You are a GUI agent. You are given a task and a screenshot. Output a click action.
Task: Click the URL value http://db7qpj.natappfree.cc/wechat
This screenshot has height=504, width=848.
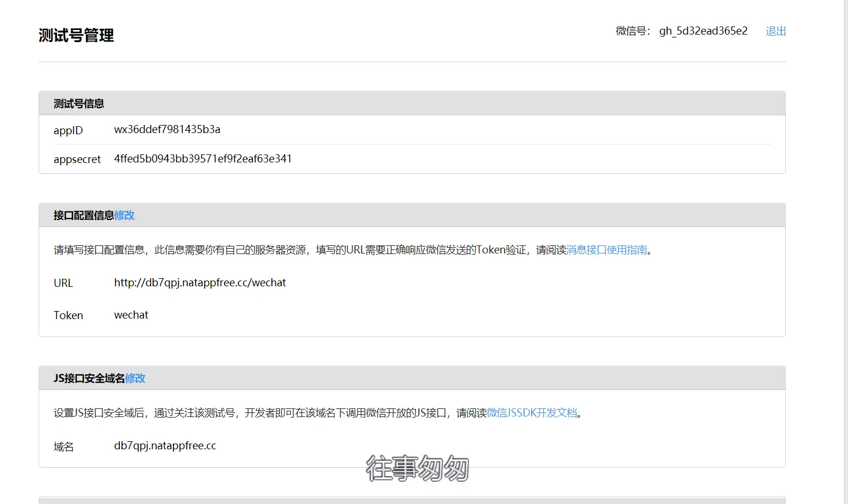[200, 283]
